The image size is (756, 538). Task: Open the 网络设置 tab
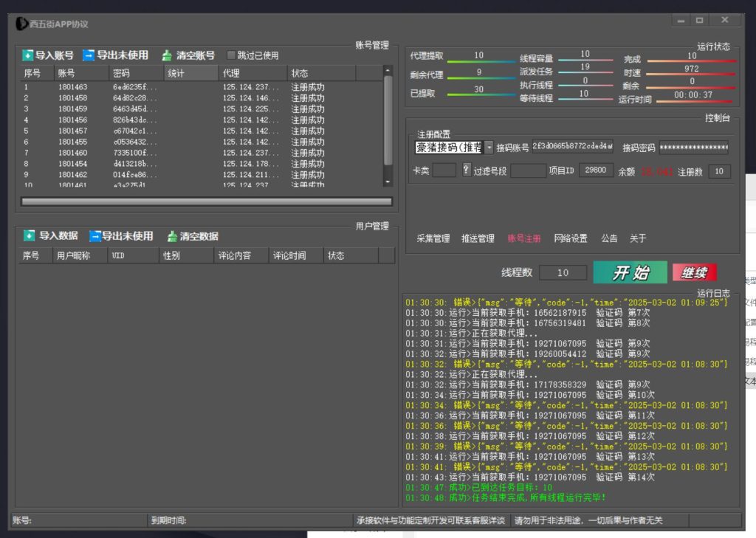click(x=571, y=238)
